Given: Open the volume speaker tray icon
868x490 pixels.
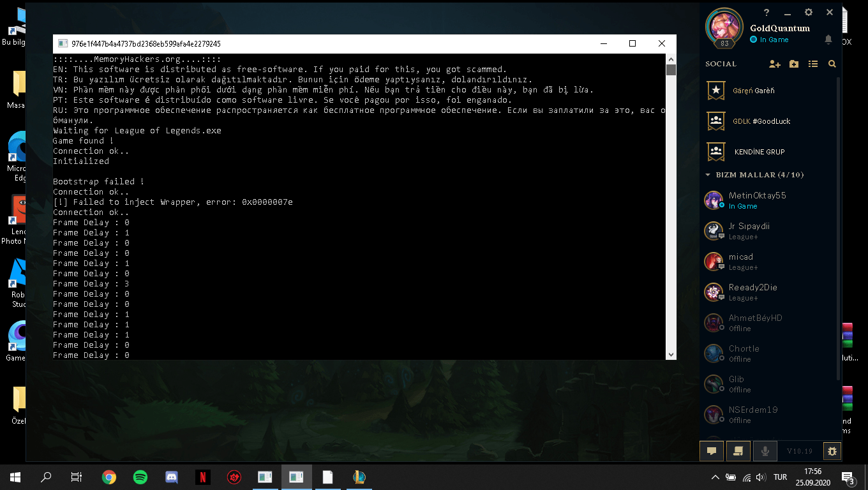Looking at the screenshot, I should click(760, 477).
